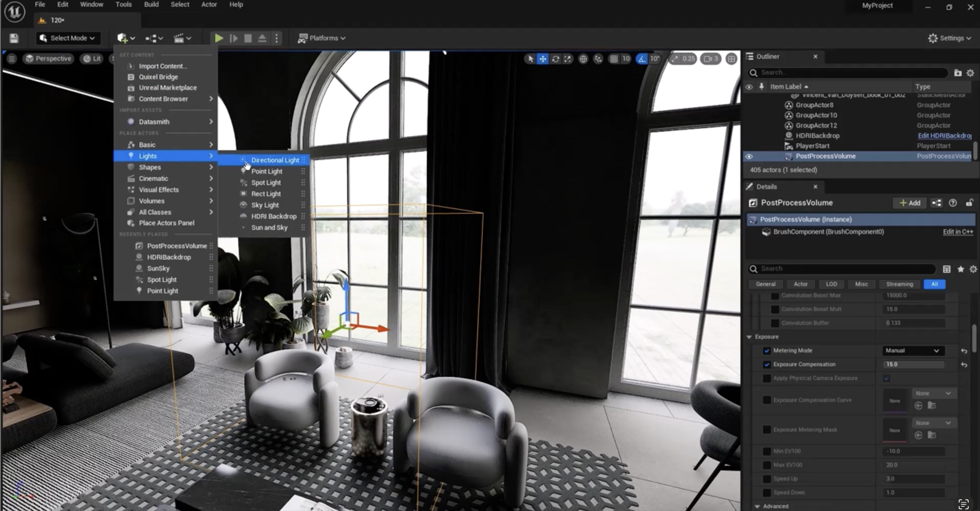980x511 pixels.
Task: Click the lock icon in Details panel
Action: [x=969, y=203]
